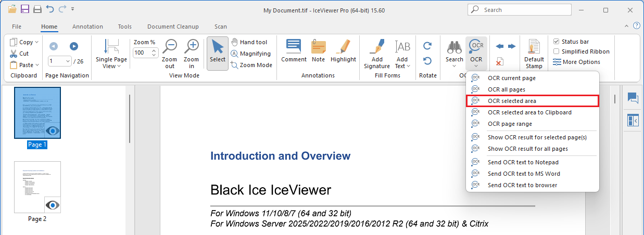
Task: Rotate the page clockwise
Action: coord(427,46)
